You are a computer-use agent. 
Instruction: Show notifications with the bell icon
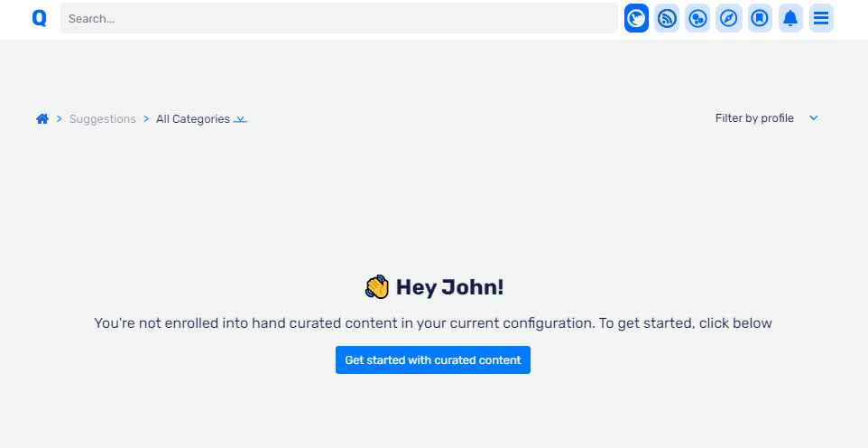click(x=790, y=18)
